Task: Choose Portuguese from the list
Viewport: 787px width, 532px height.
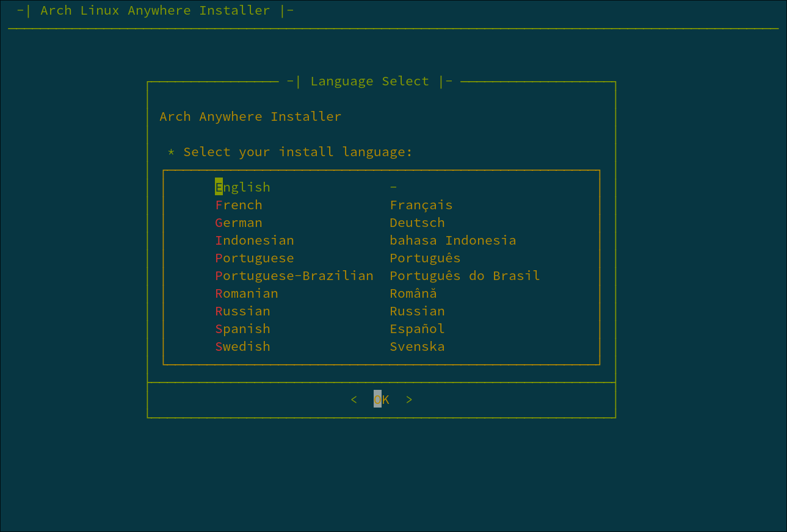Action: coord(254,257)
